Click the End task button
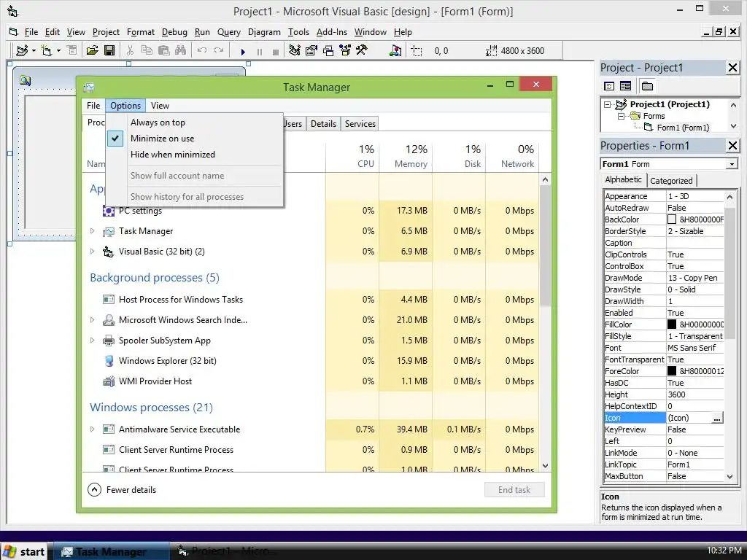Screen dimensions: 747x560 point(514,489)
